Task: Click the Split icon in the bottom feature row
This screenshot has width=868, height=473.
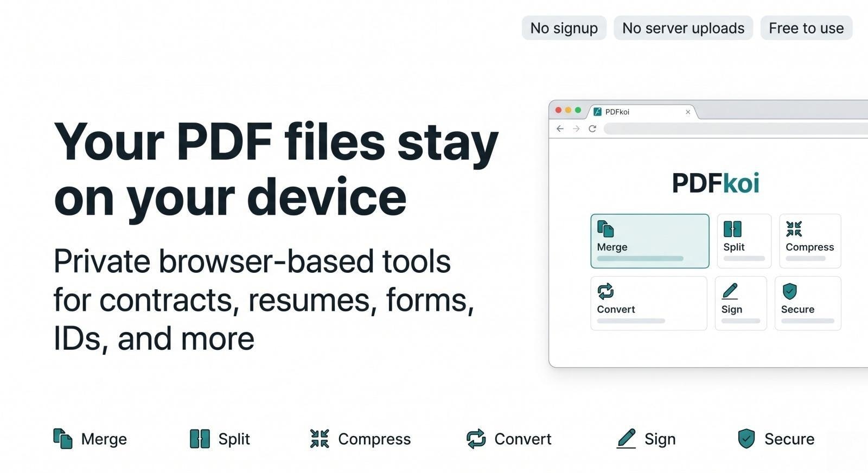Action: [x=200, y=438]
